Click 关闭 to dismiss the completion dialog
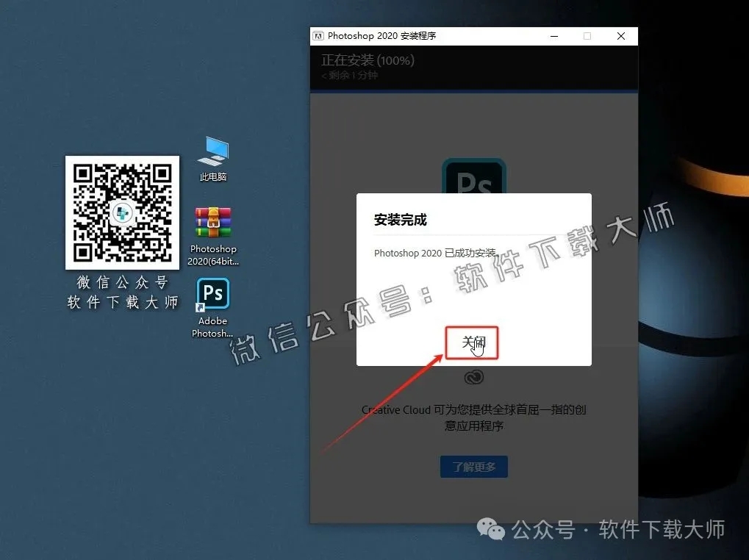Viewport: 749px width, 560px height. [x=472, y=342]
